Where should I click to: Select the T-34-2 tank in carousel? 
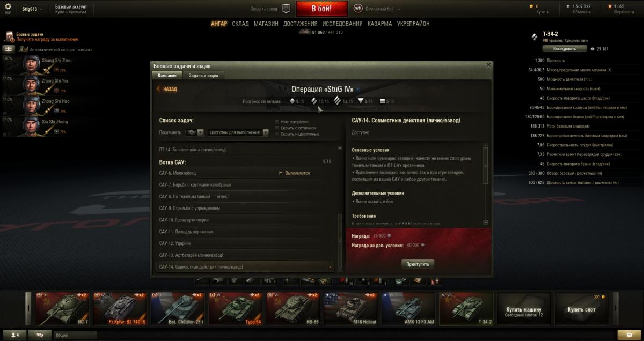pyautogui.click(x=466, y=309)
